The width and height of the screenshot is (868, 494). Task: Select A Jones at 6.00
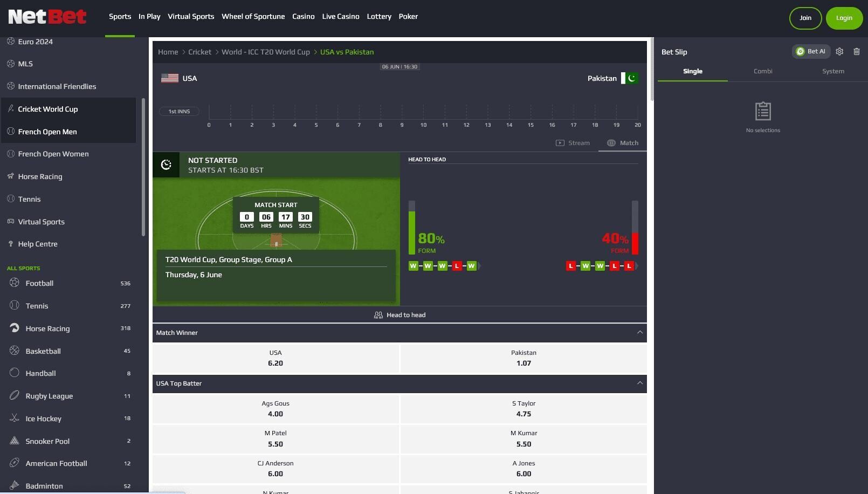[523, 469]
